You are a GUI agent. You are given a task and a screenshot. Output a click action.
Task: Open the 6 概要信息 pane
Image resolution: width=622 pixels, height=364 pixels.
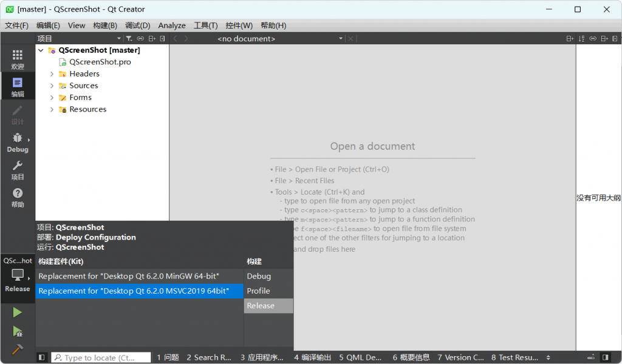[411, 357]
